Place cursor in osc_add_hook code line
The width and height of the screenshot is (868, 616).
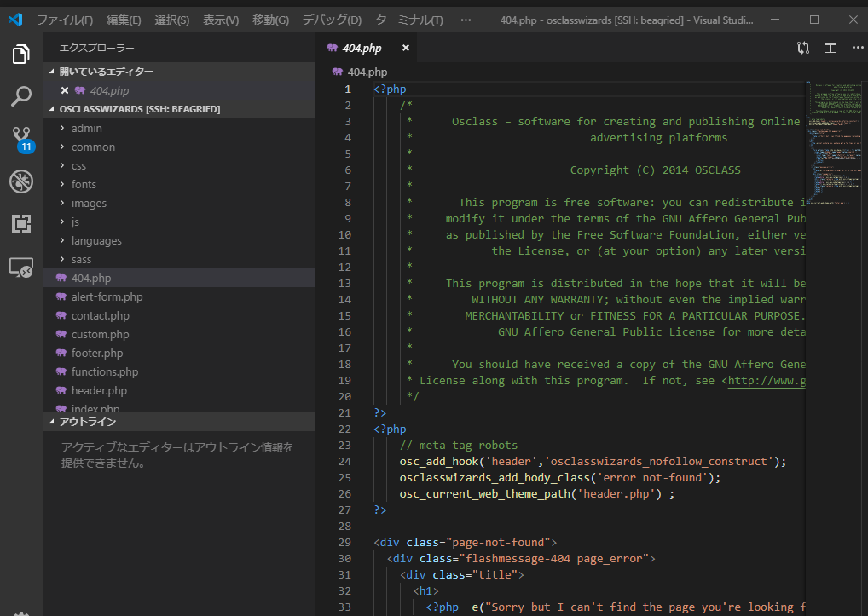tap(593, 462)
